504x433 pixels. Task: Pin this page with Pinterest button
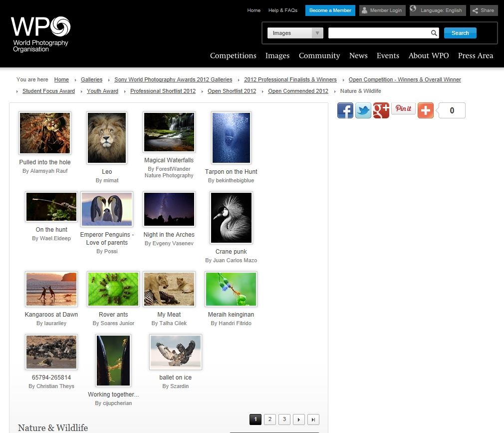click(x=403, y=109)
